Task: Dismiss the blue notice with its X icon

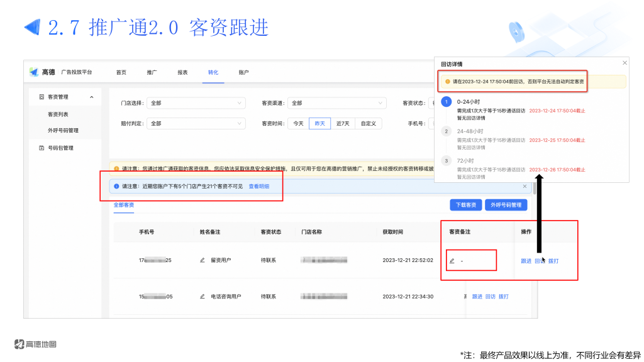Action: coord(525,186)
